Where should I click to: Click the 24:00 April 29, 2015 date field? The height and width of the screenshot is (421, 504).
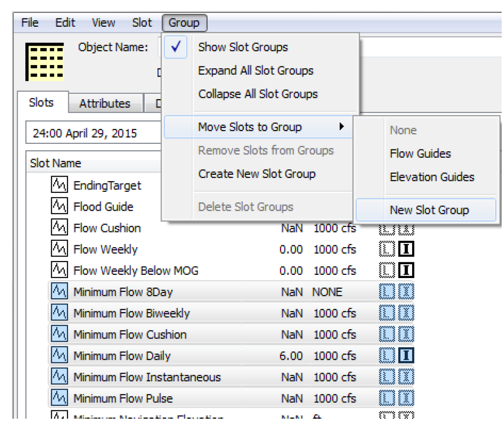click(92, 134)
